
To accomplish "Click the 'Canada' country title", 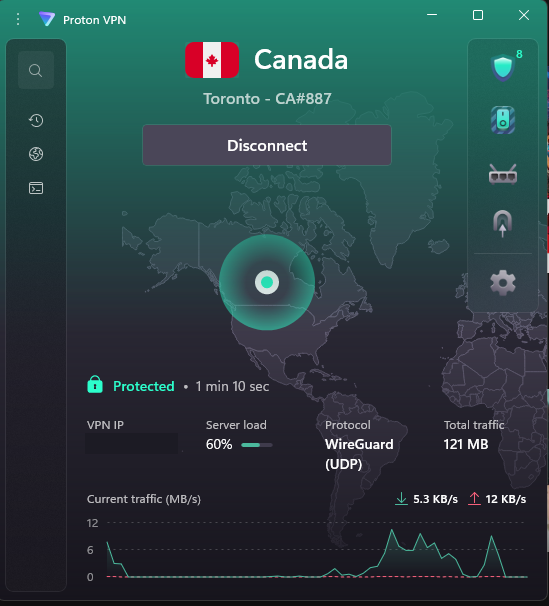I will [x=301, y=60].
